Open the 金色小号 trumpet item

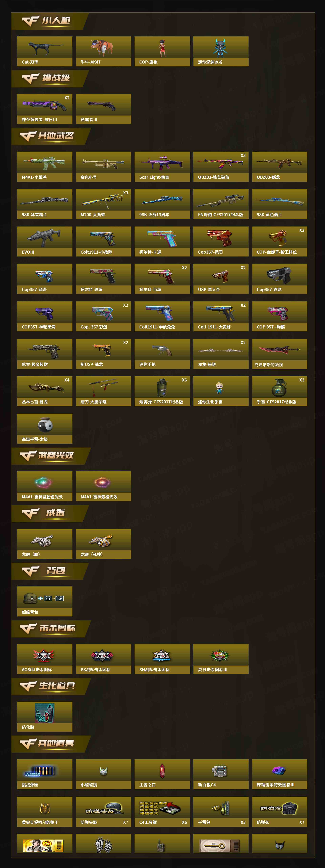[103, 167]
